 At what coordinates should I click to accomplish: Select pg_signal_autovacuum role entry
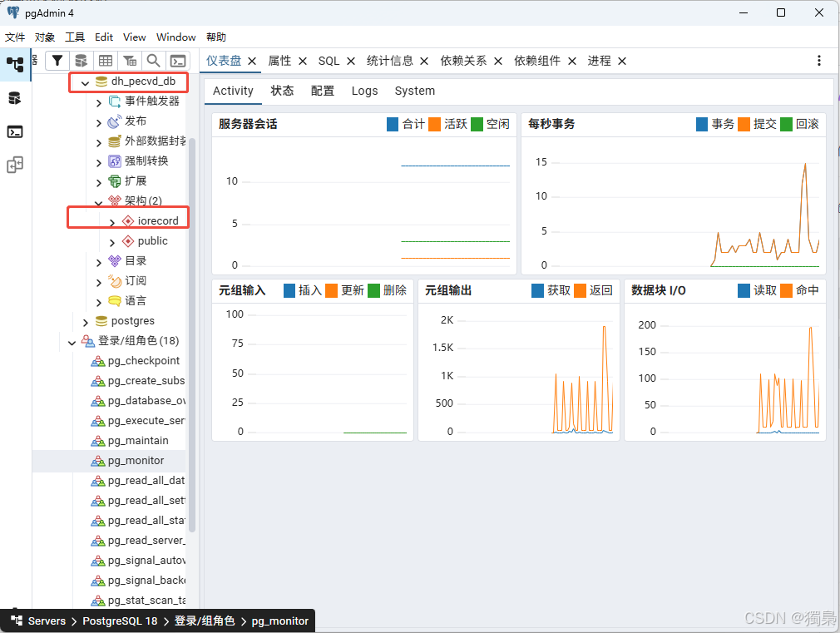pos(146,561)
